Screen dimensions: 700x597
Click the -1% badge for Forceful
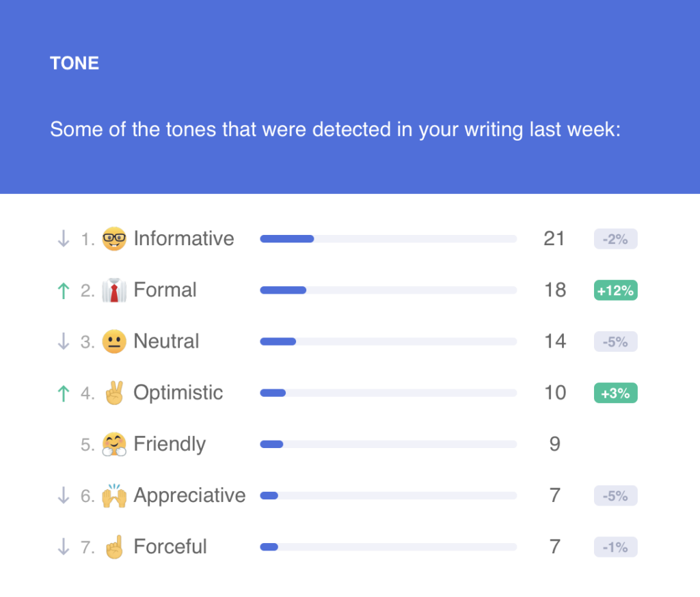point(616,547)
